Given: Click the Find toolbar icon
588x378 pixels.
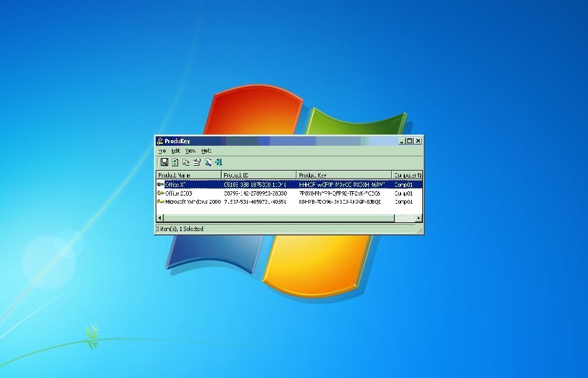Looking at the screenshot, I should tap(208, 162).
